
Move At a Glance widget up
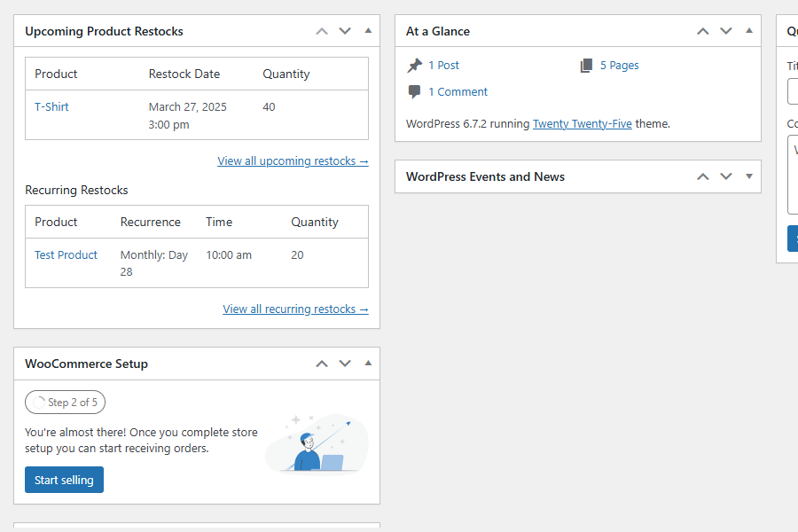point(703,31)
